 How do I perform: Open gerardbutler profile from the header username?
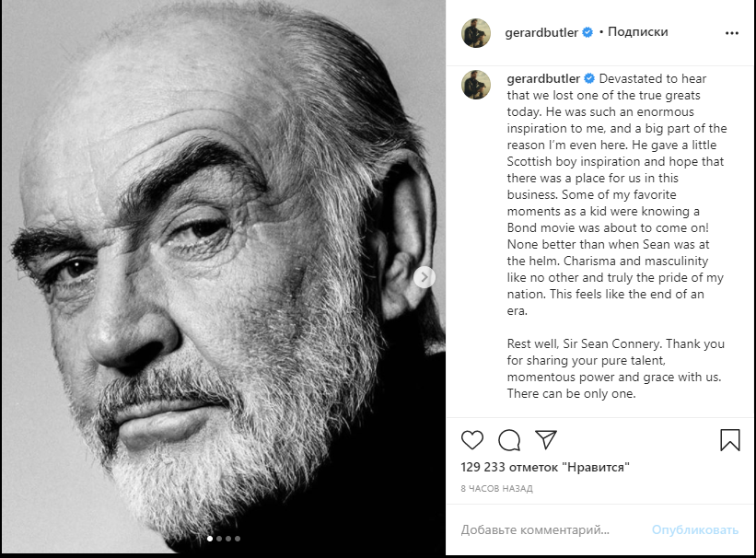click(x=541, y=32)
